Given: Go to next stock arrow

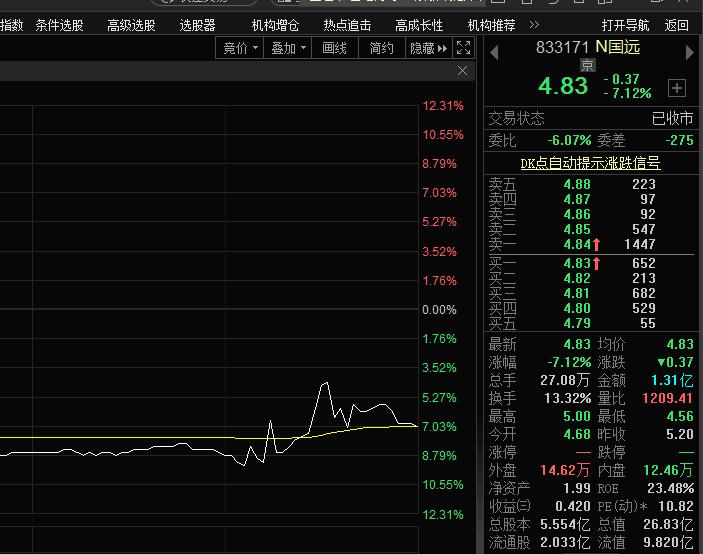Looking at the screenshot, I should (690, 52).
